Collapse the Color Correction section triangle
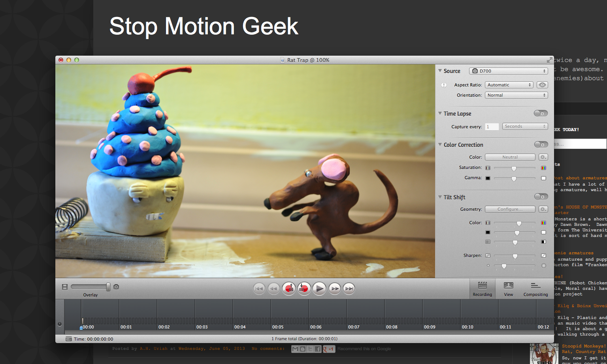The image size is (607, 364). pos(440,144)
